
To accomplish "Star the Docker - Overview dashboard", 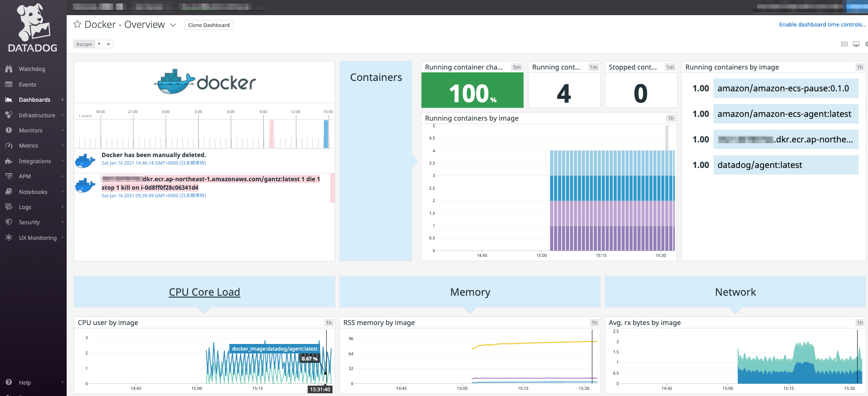I will pyautogui.click(x=78, y=24).
